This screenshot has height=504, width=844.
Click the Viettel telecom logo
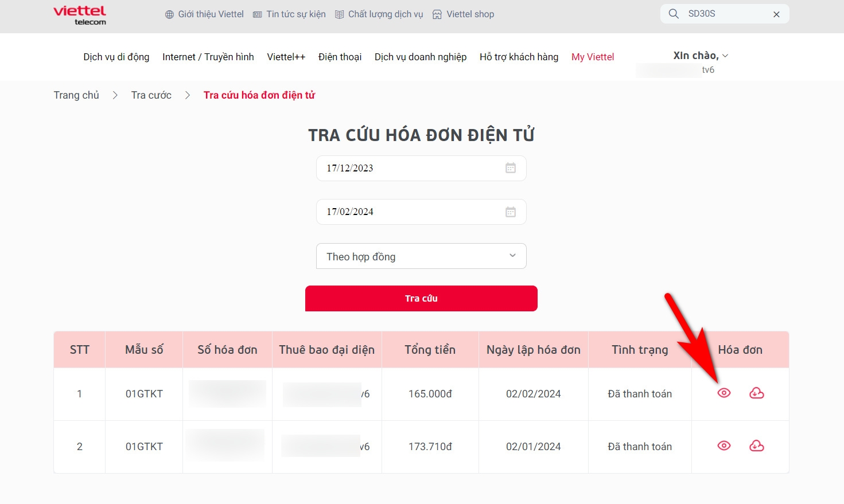coord(80,15)
